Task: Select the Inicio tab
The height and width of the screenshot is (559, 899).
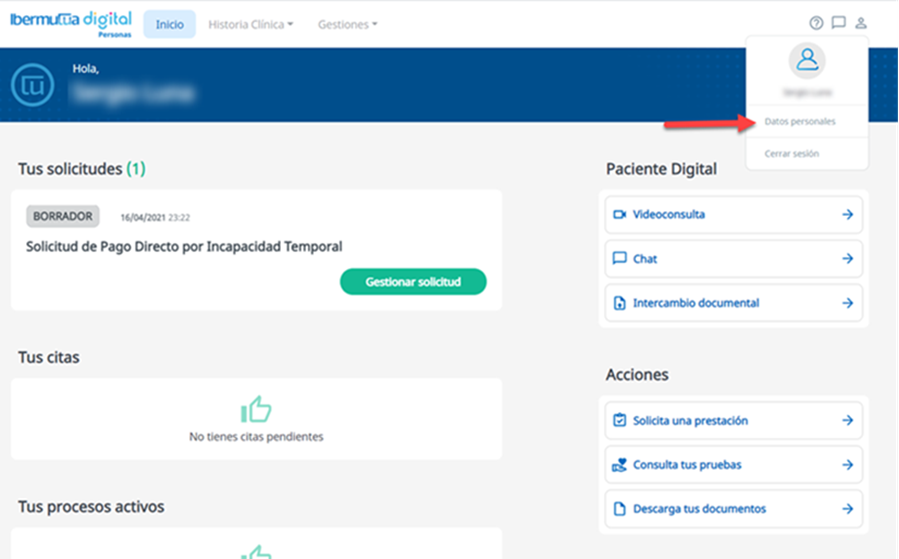Action: click(x=169, y=24)
